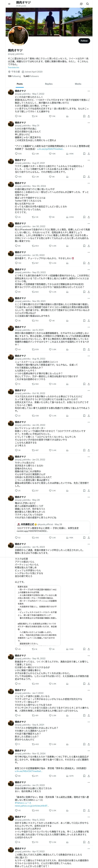
Task: Open the search icon in profile header
Action: 88,4
